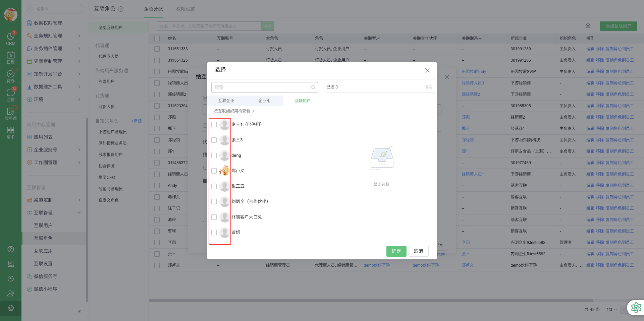Tick the checkbox next to deng

coord(214,155)
